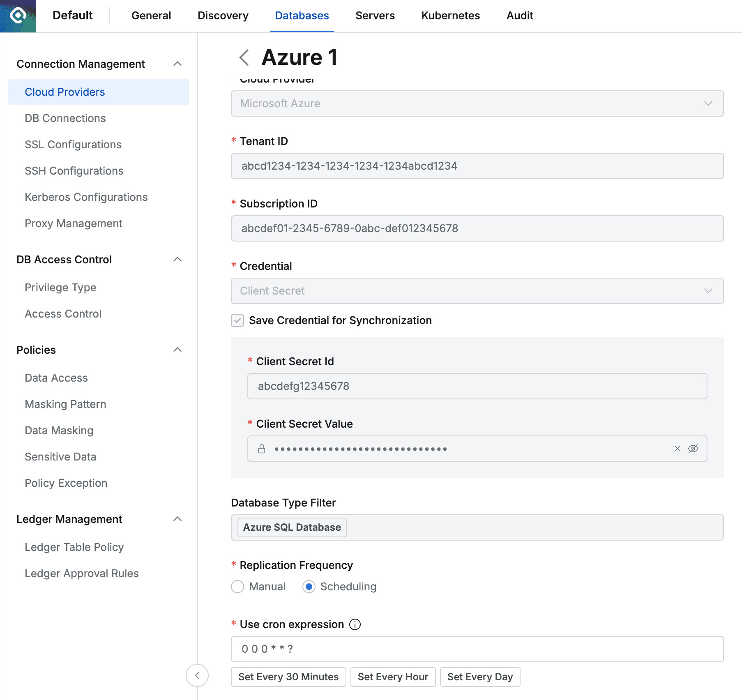Screen dimensions: 742x700
Task: Select the Scheduling replication frequency option
Action: pyautogui.click(x=309, y=587)
